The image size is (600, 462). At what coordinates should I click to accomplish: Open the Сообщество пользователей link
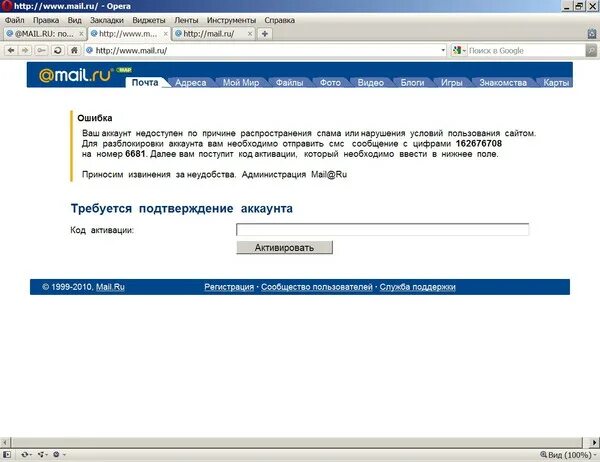(317, 287)
